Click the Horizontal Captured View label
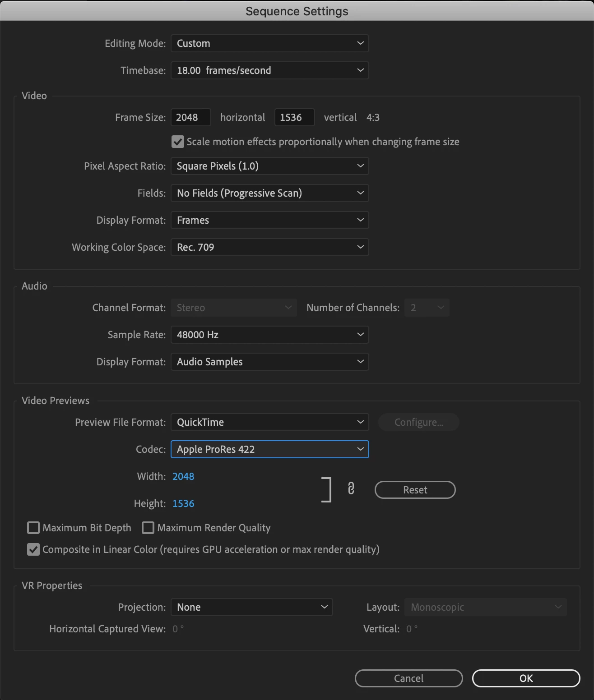Screen dimensions: 594x700 click(107, 629)
